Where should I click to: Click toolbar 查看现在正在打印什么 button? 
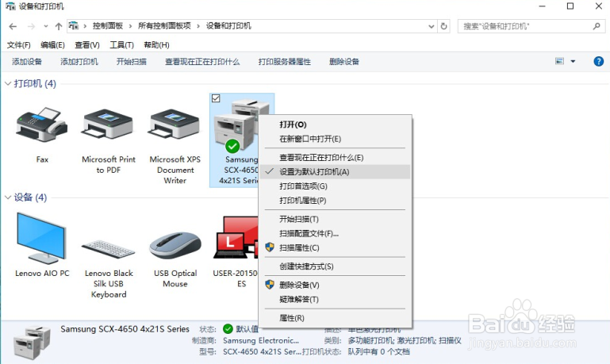click(202, 61)
